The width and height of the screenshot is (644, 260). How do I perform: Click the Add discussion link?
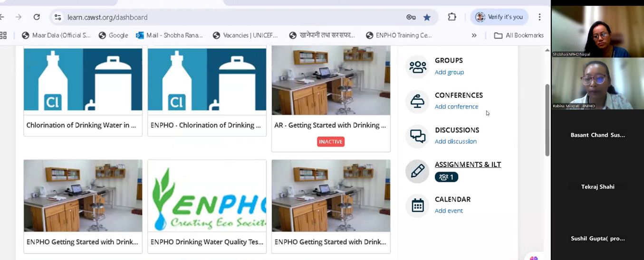(x=455, y=141)
